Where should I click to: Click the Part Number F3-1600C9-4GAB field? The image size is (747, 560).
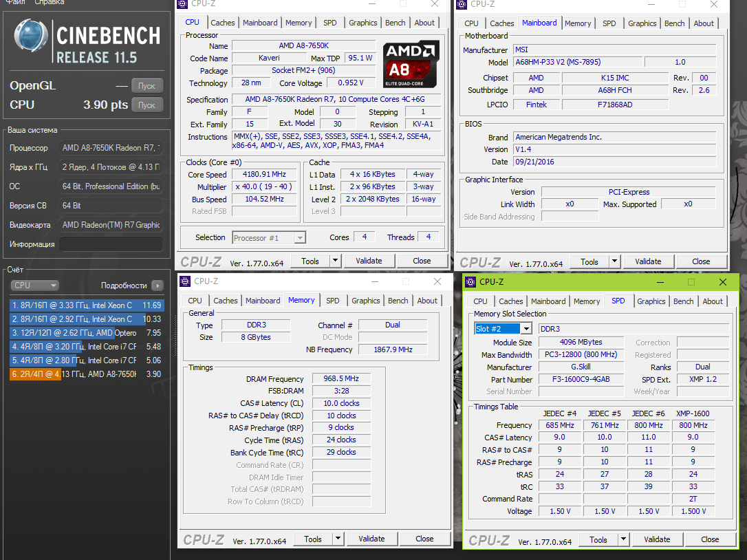click(581, 379)
